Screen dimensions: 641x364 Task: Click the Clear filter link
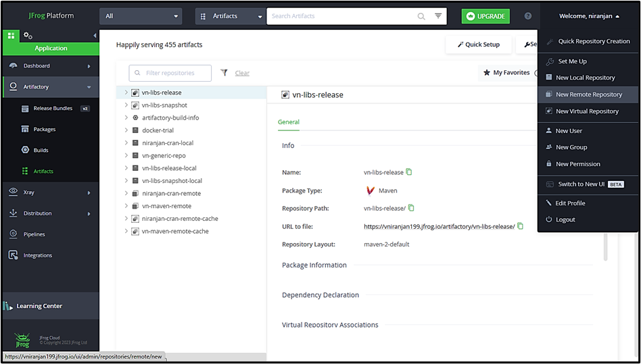(242, 73)
